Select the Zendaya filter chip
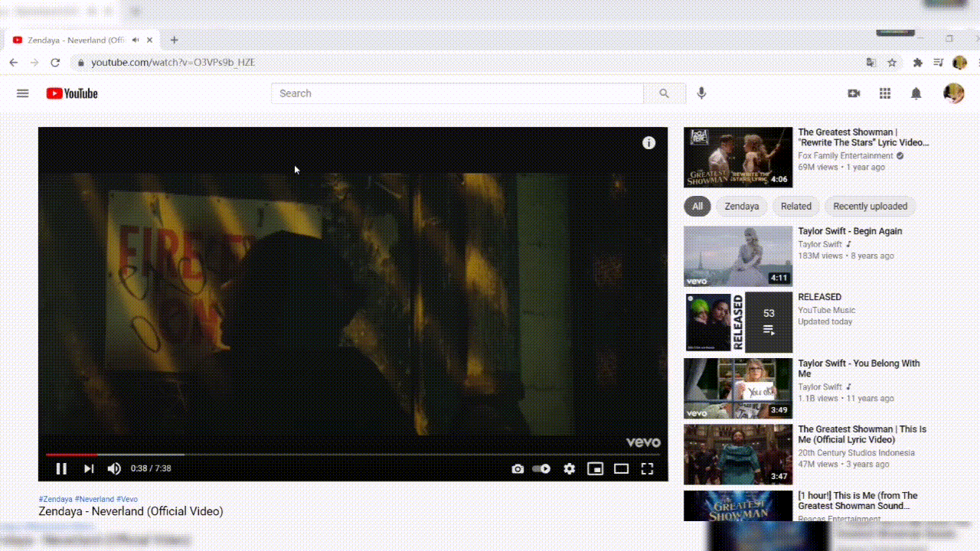Screen dimensions: 980x551 742,206
